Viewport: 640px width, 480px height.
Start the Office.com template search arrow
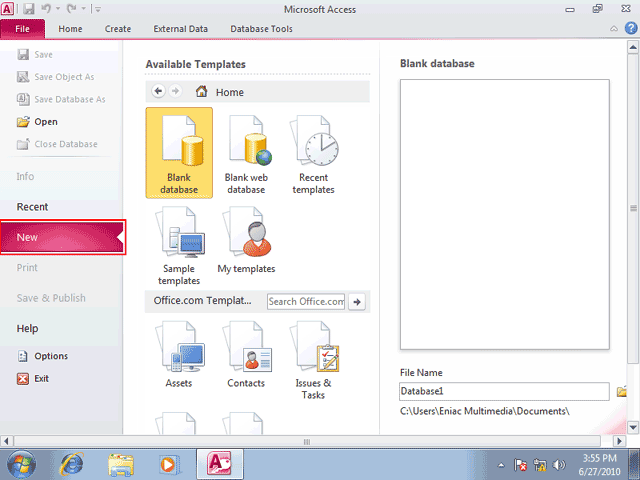[357, 302]
